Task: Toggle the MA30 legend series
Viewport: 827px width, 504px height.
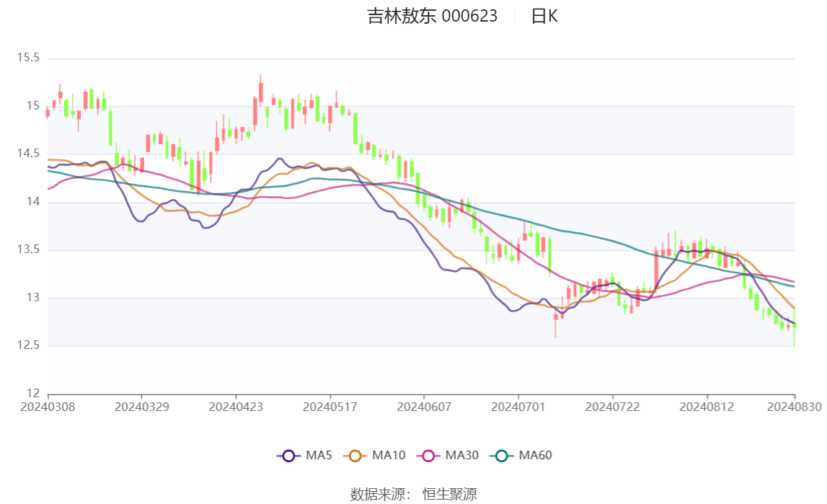Action: 448,456
